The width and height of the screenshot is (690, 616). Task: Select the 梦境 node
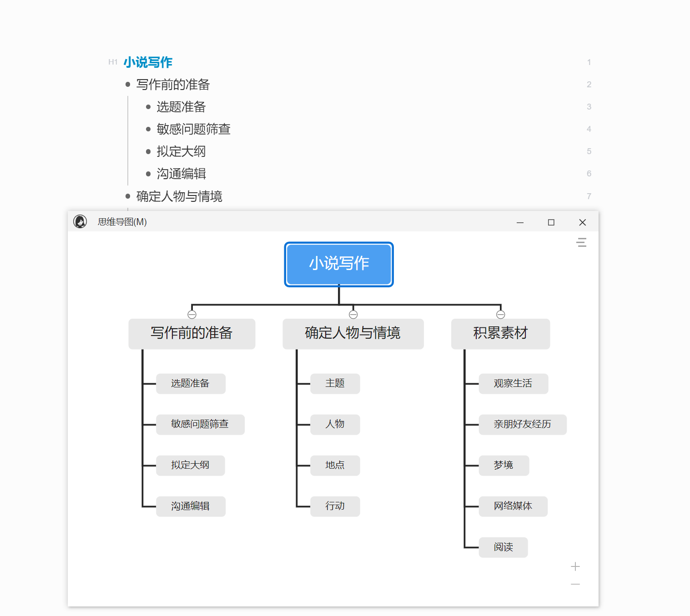(504, 466)
